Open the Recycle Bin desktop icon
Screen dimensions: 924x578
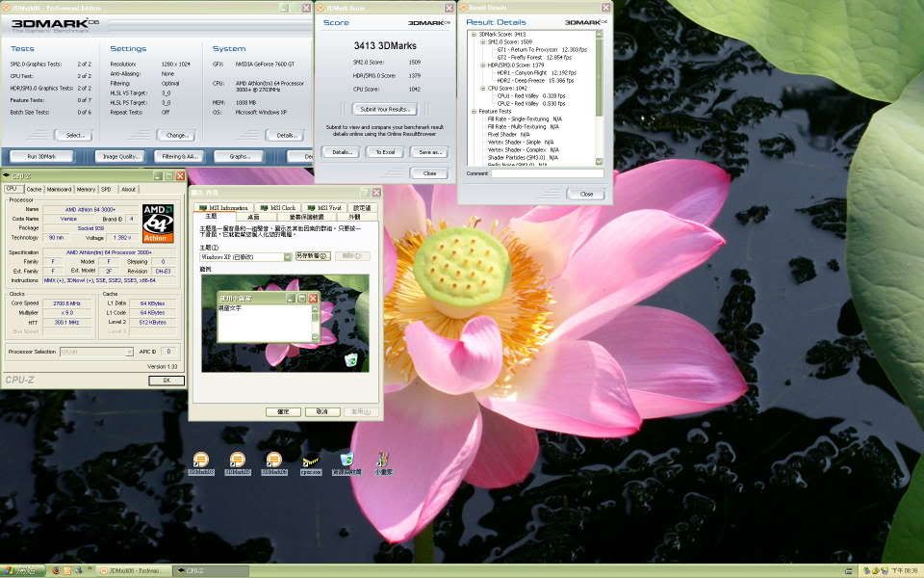346,461
